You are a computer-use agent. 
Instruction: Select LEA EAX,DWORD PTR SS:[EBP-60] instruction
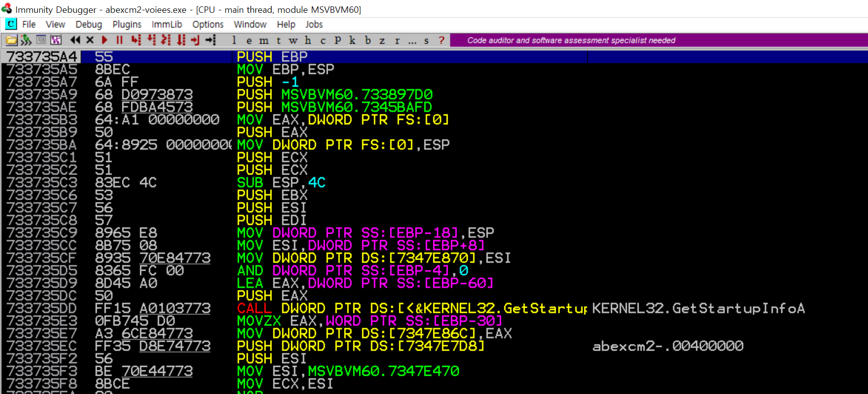click(365, 283)
